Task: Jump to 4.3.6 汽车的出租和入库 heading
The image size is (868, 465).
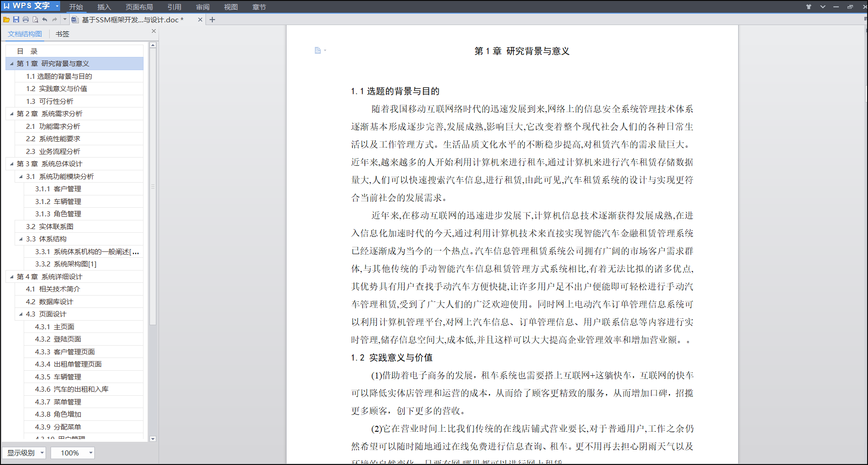Action: 84,389
